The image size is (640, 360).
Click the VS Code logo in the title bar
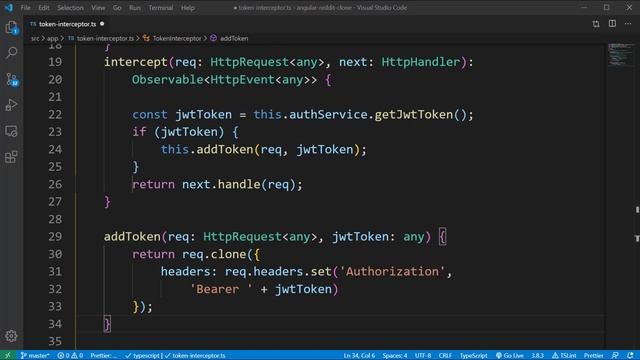9,8
